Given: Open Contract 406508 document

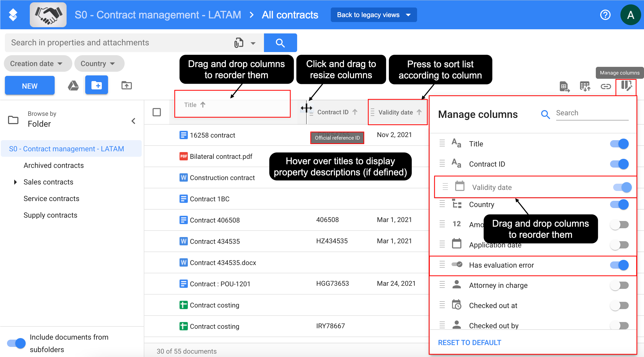Looking at the screenshot, I should [x=215, y=220].
